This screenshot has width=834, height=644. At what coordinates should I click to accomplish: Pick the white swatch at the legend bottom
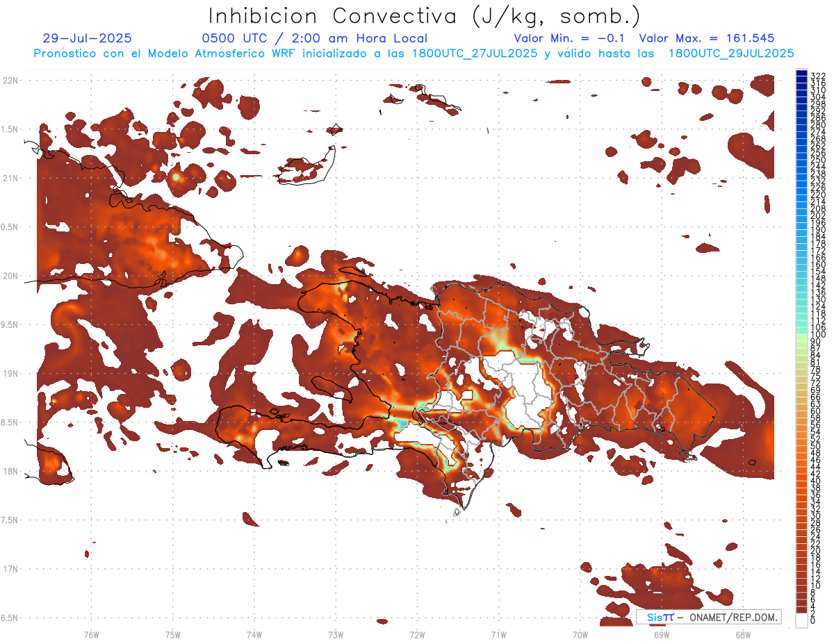[801, 620]
